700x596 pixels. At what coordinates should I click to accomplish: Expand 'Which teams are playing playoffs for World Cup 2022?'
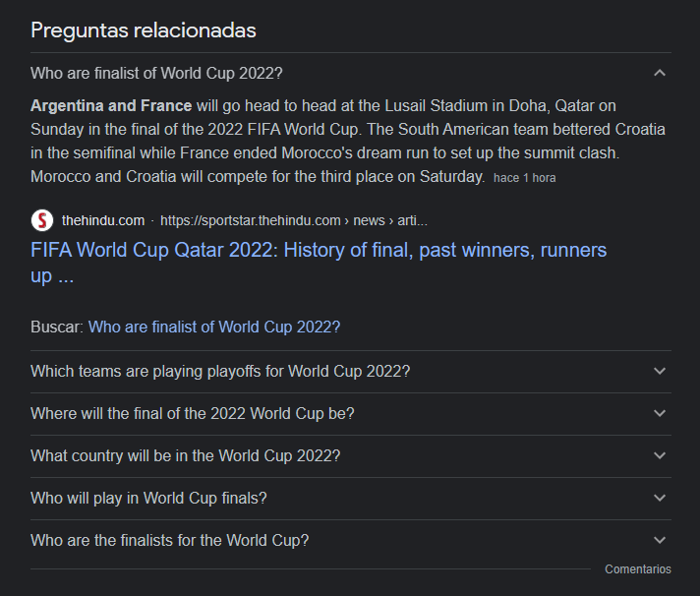220,371
